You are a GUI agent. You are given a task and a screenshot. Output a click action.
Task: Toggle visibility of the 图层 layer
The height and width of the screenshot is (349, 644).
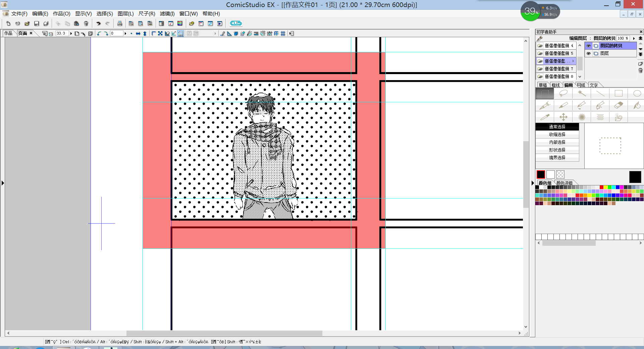tap(589, 54)
